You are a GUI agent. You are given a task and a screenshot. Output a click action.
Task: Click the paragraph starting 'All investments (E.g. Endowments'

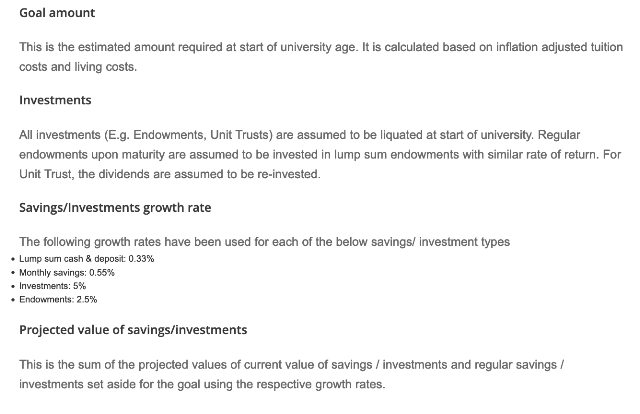coord(320,154)
